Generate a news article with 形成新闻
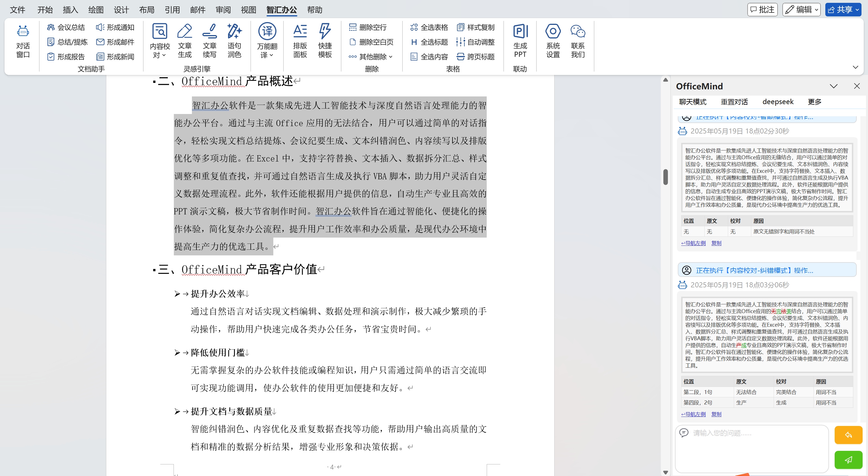 pyautogui.click(x=115, y=57)
